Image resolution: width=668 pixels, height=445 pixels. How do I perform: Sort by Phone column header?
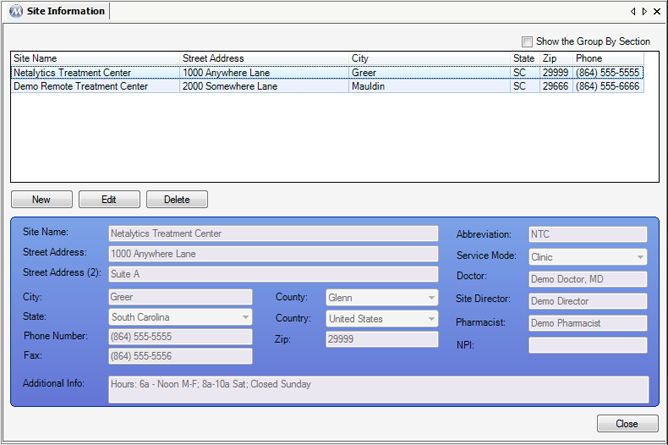pos(608,58)
